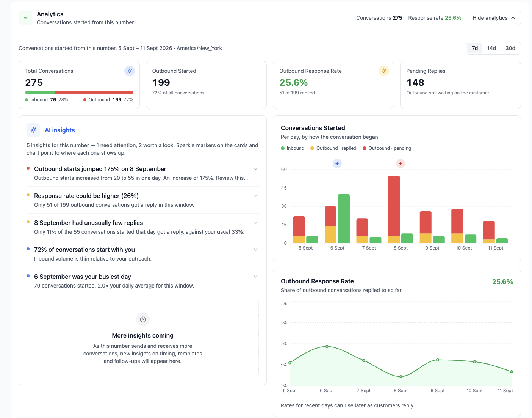Click the red Outbound segment of the conversations bar
The height and width of the screenshot is (418, 532).
94,93
